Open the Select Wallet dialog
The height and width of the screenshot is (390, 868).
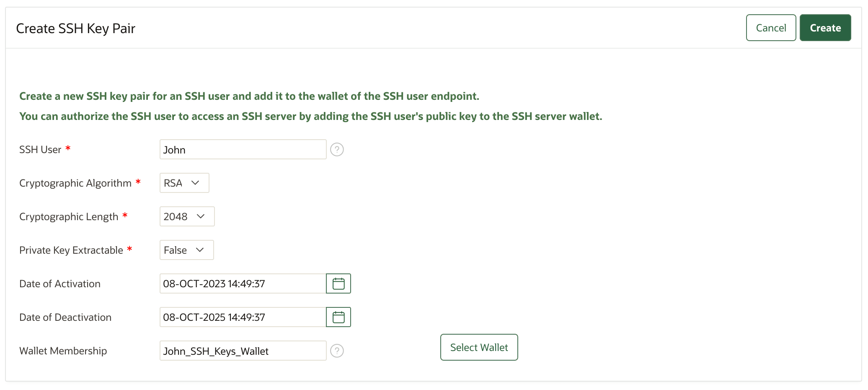tap(479, 347)
